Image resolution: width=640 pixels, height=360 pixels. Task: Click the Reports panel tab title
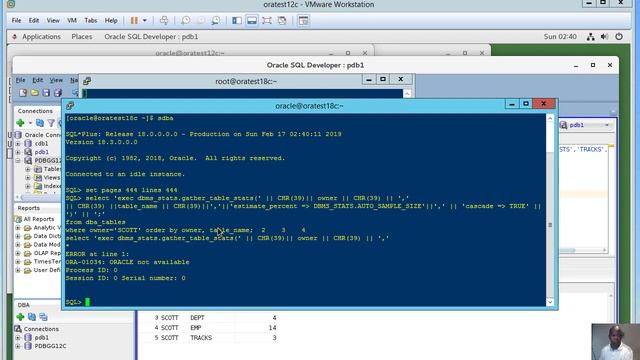[x=29, y=208]
